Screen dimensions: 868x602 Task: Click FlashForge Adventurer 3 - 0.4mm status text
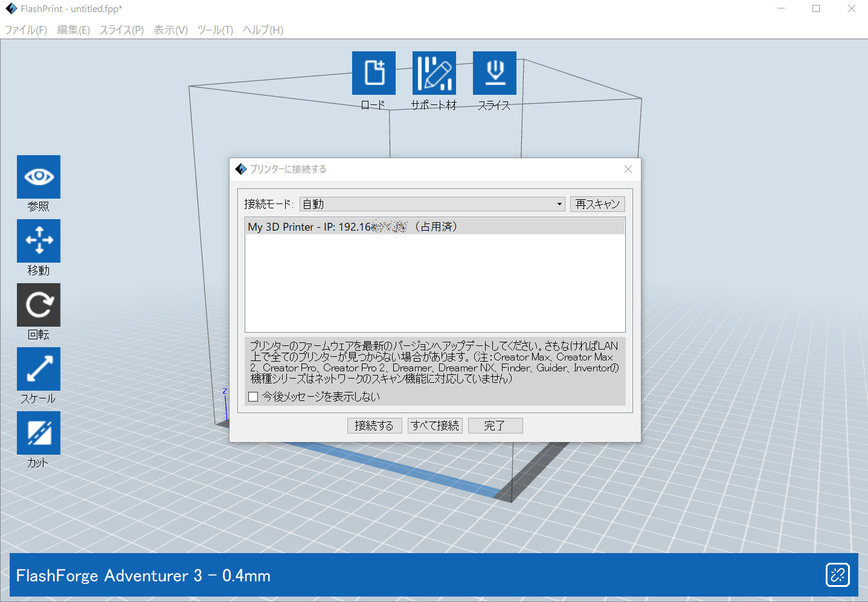[x=143, y=575]
